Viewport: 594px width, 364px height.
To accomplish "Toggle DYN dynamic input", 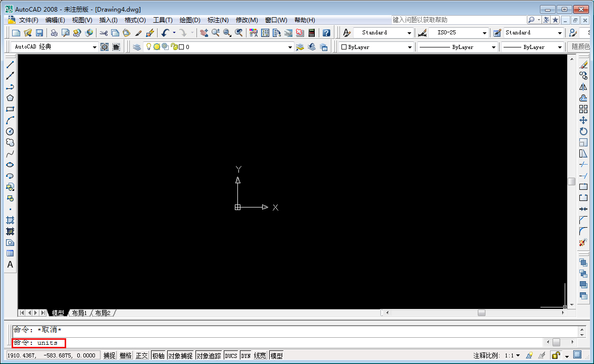I will click(245, 355).
